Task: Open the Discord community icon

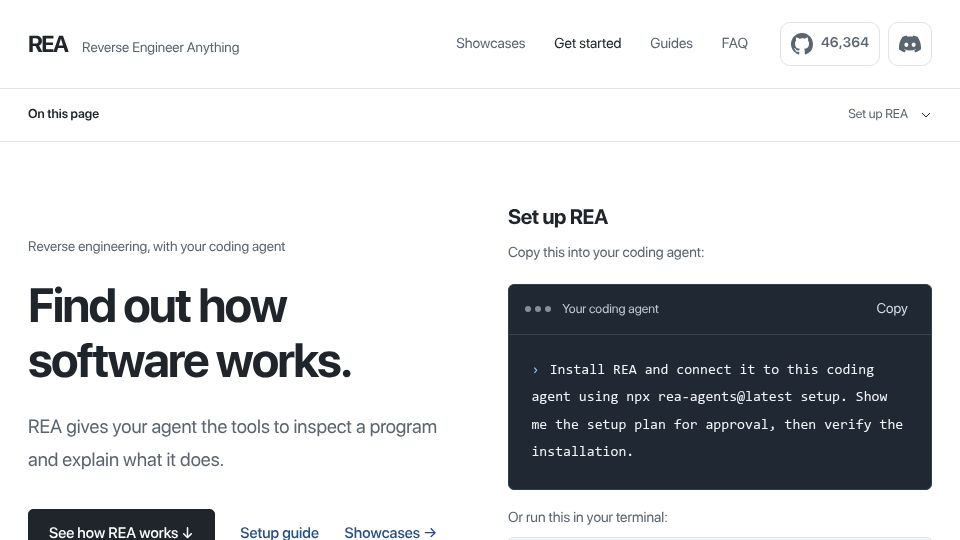Action: coord(910,43)
